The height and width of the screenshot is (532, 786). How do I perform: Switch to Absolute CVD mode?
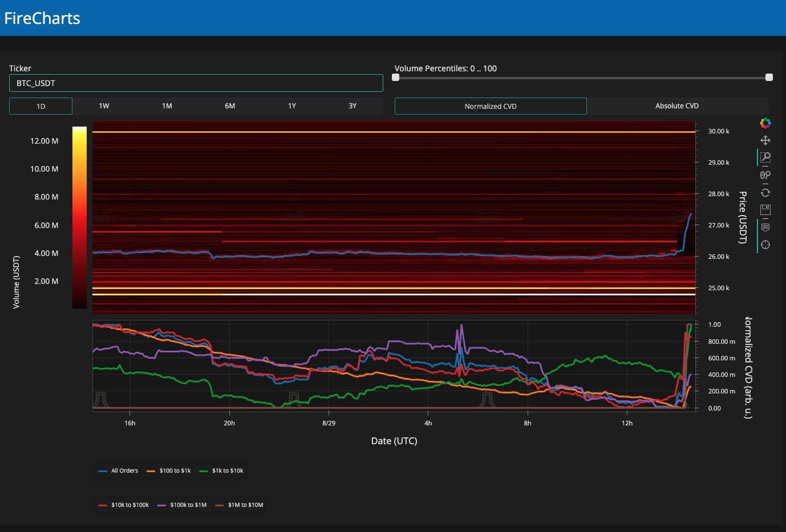pyautogui.click(x=676, y=106)
